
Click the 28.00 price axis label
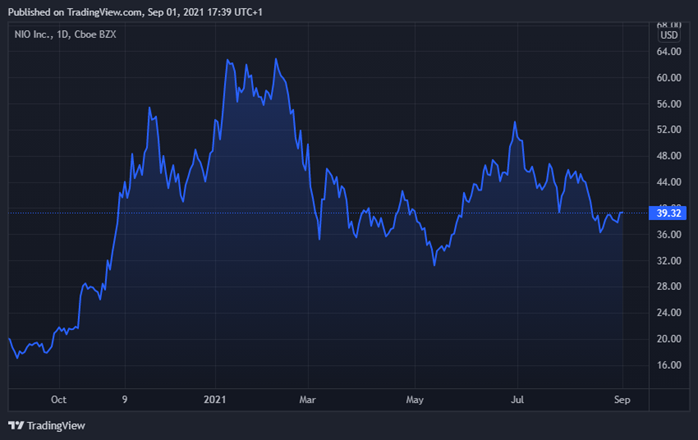(667, 287)
